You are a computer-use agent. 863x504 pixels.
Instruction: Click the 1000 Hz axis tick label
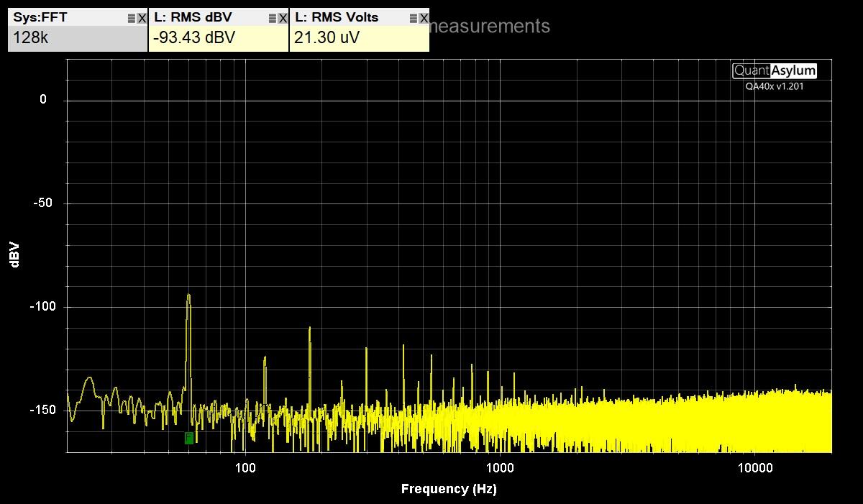coord(500,468)
